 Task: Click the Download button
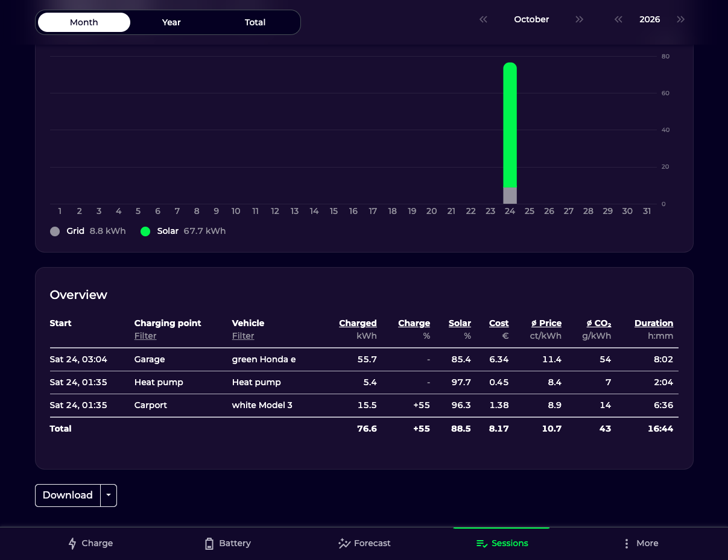point(68,495)
